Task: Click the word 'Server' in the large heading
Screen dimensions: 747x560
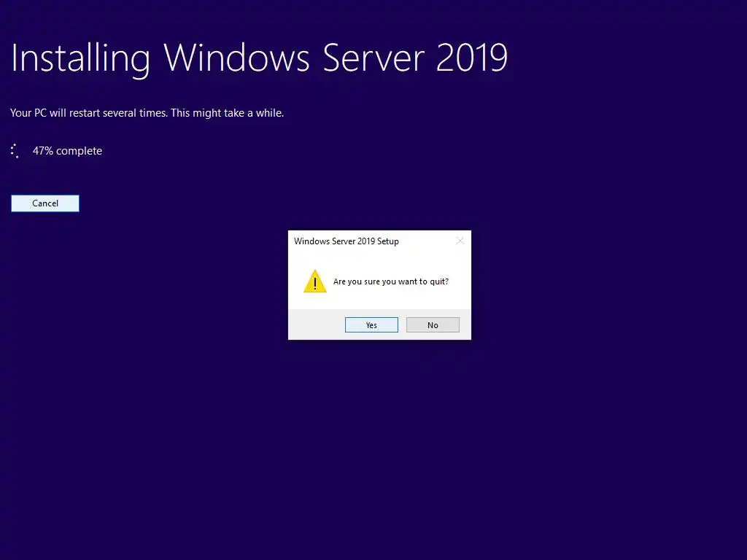Action: (x=373, y=58)
